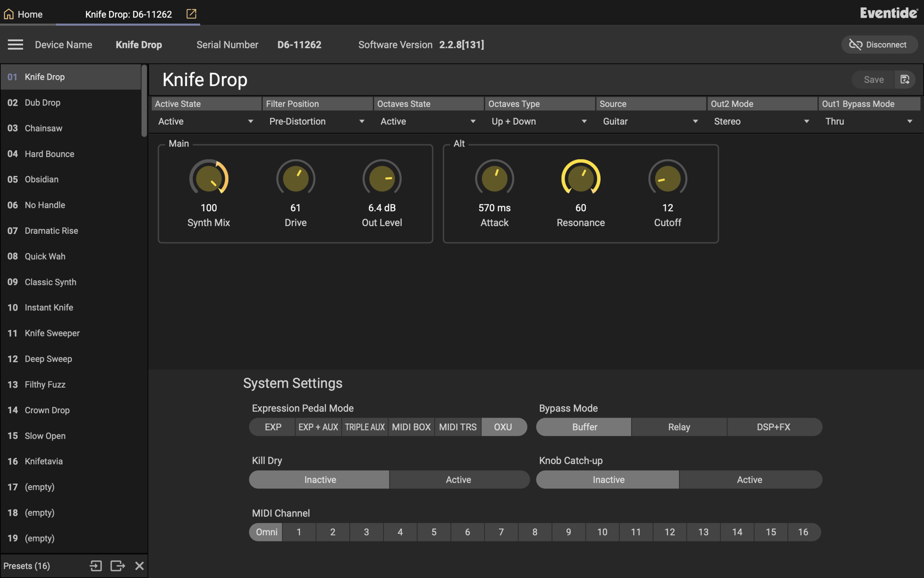Open the Octaves Type dropdown
924x578 pixels.
coord(540,121)
